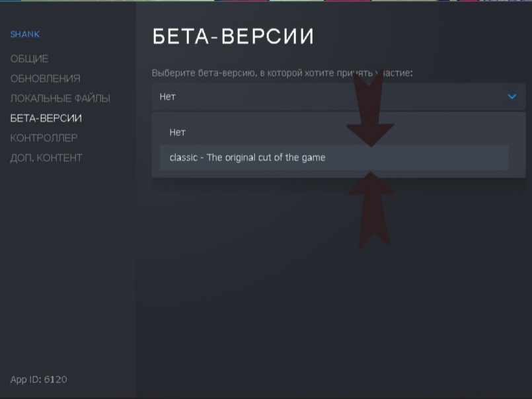Open the ОБЩИЕ settings section

pyautogui.click(x=29, y=59)
